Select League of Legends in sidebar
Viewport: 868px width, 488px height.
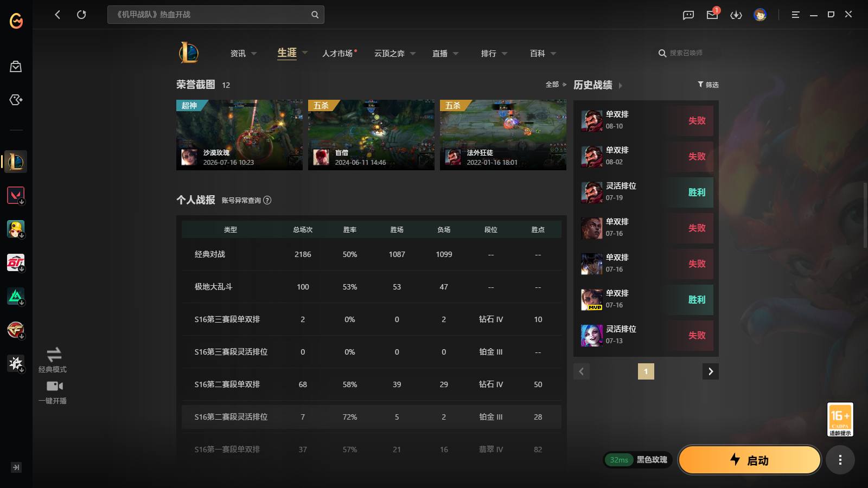point(16,162)
